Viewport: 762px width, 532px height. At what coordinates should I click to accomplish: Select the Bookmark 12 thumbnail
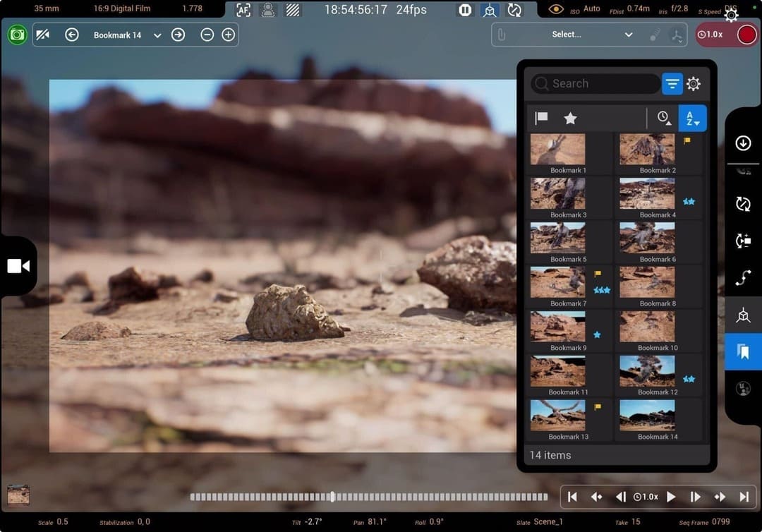pyautogui.click(x=647, y=371)
